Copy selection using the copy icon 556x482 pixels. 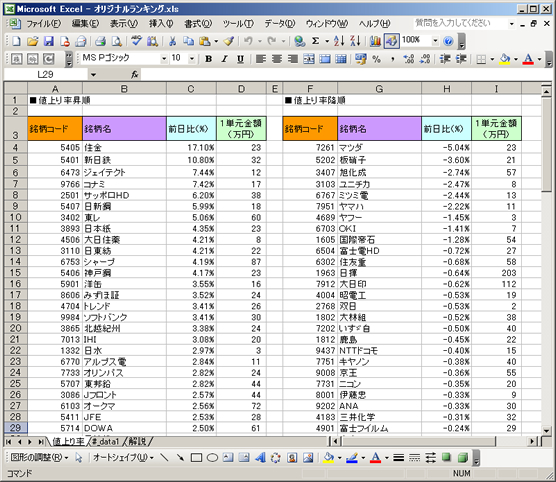tap(188, 41)
